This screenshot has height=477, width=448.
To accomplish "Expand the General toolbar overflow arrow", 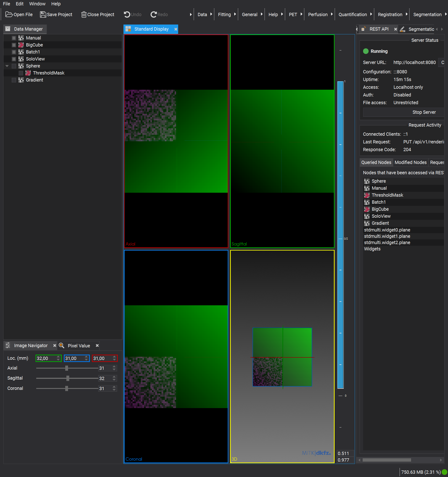I will [262, 14].
